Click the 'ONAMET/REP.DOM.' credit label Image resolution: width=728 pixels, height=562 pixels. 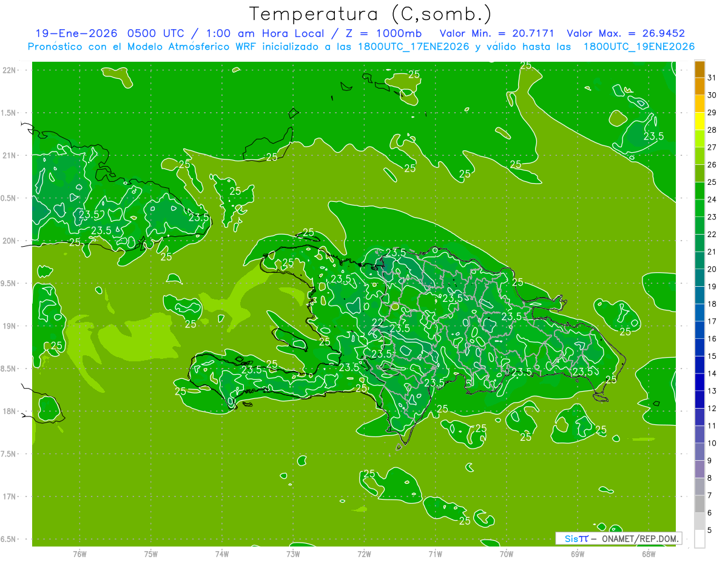click(x=640, y=538)
